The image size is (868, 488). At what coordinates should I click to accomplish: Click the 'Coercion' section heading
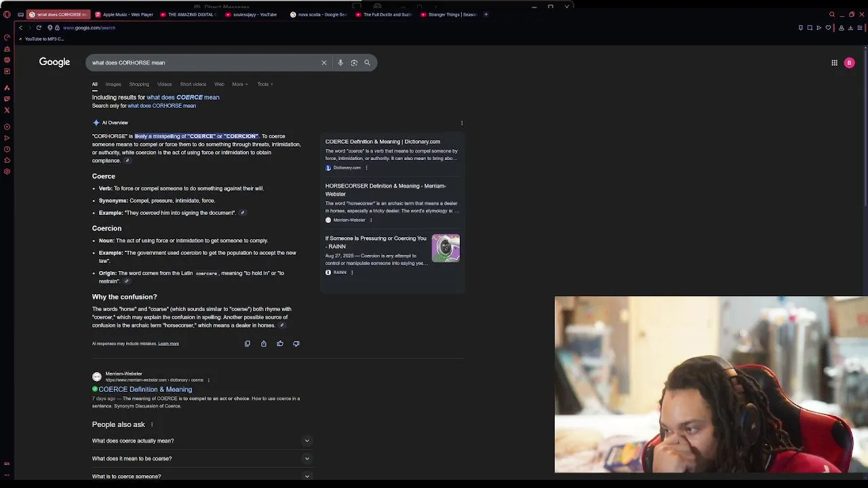[x=106, y=228]
